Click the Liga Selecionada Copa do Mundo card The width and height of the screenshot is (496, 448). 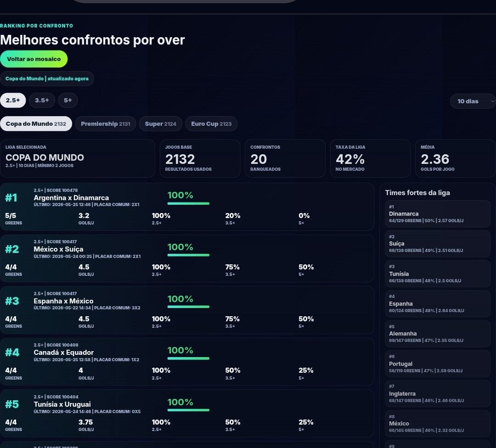[x=78, y=158]
